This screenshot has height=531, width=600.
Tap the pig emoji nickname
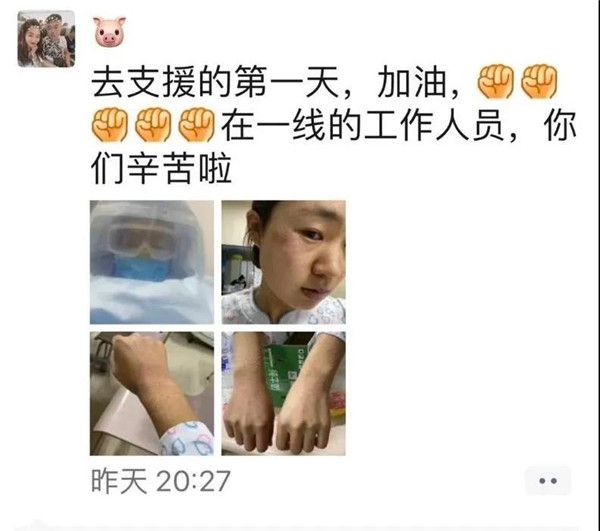[109, 31]
